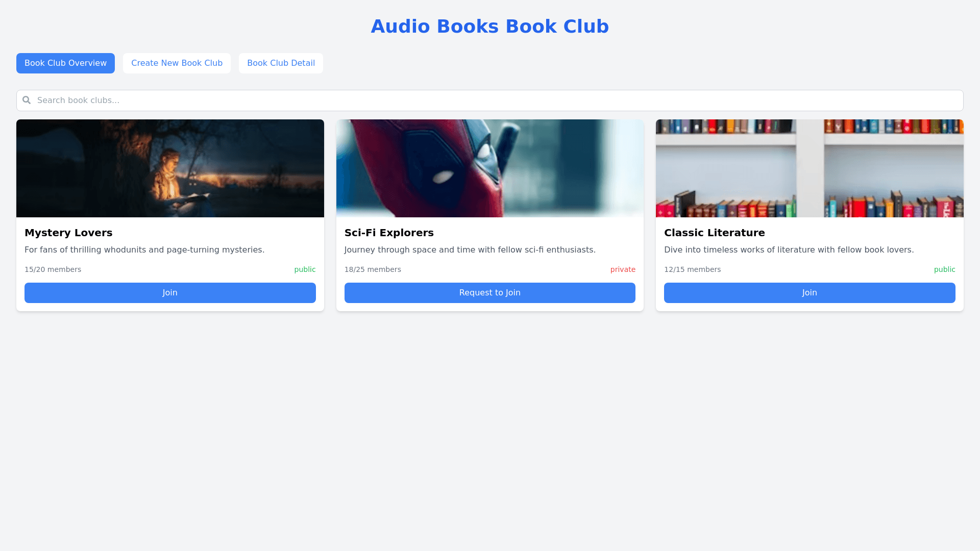Click the Mystery Lovers description text

[144, 250]
